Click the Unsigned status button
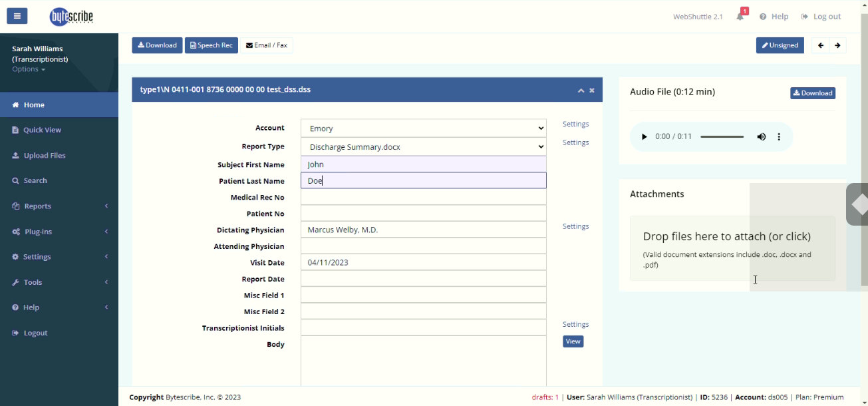Image resolution: width=868 pixels, height=406 pixels. 780,45
